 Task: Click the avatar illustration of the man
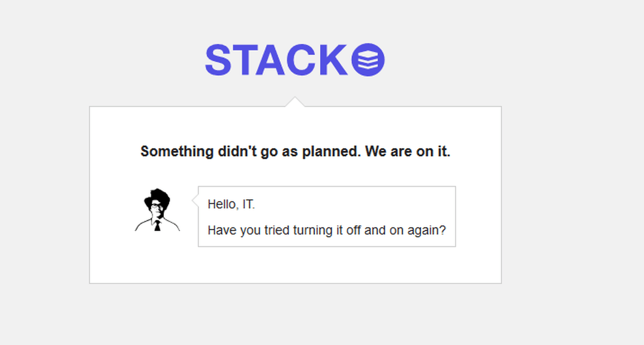point(157,210)
